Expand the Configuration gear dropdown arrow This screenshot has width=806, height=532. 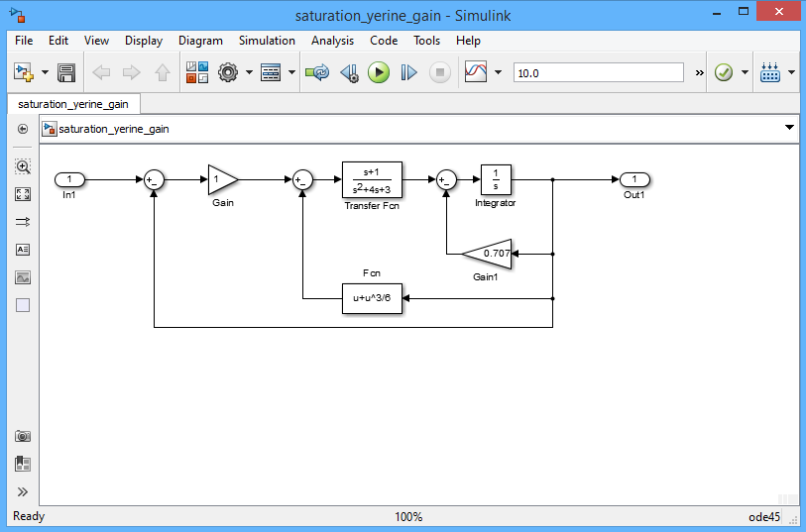[x=249, y=72]
